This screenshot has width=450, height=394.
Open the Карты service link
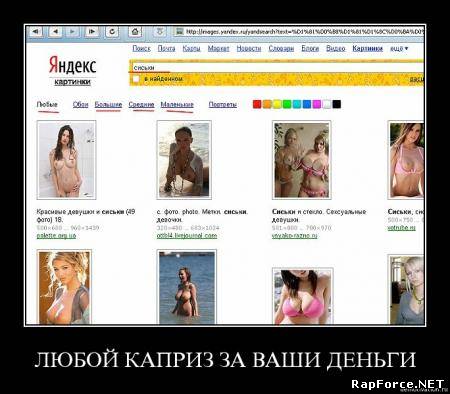(191, 49)
